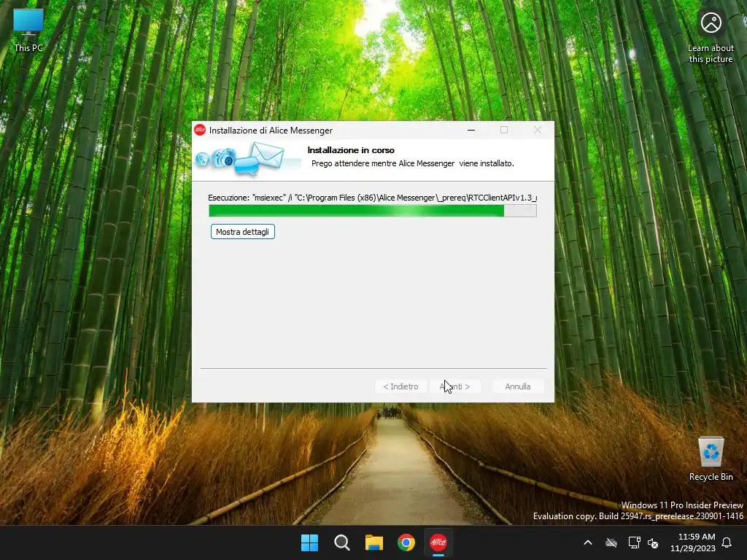Open the This PC desktop icon

click(x=28, y=30)
